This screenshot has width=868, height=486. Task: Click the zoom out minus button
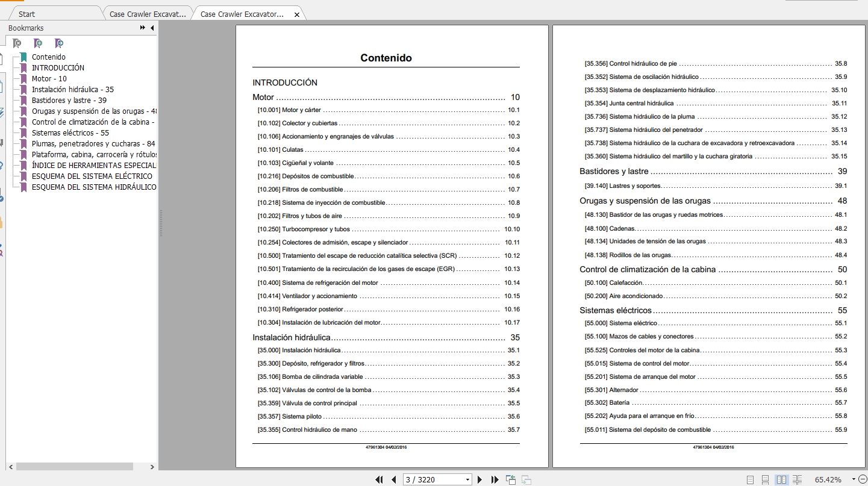[863, 480]
